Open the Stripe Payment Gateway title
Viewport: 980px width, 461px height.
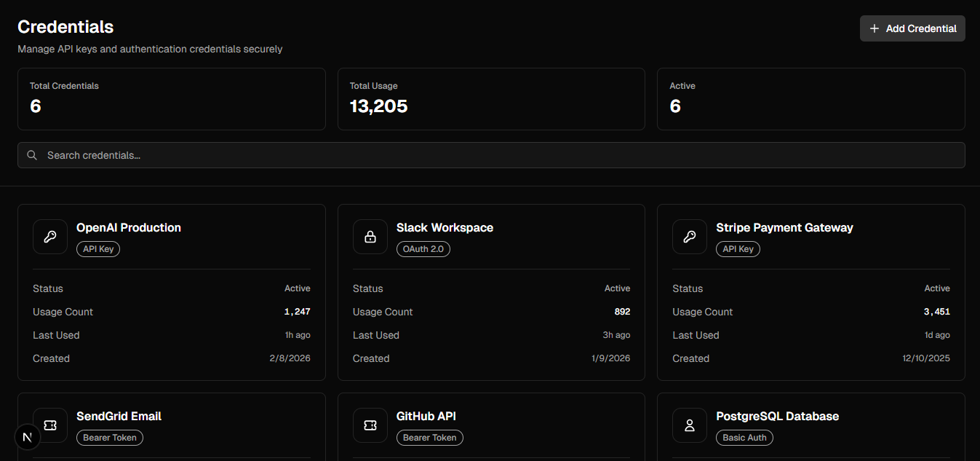784,227
